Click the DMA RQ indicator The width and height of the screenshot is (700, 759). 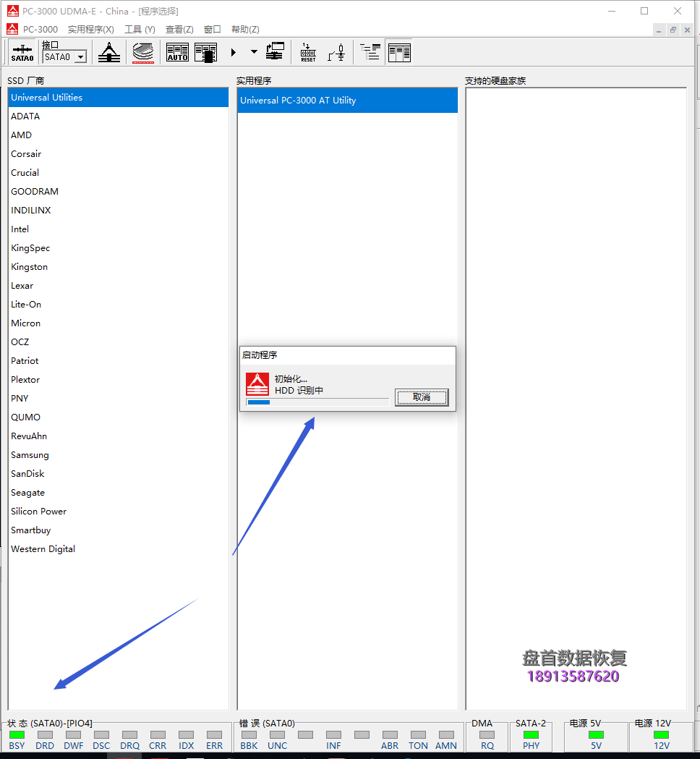point(487,735)
